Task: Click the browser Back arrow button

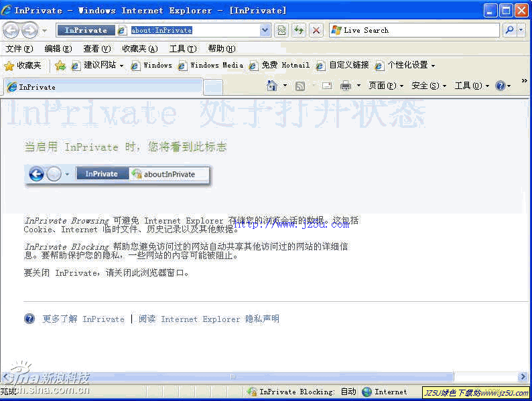Action: (x=11, y=31)
